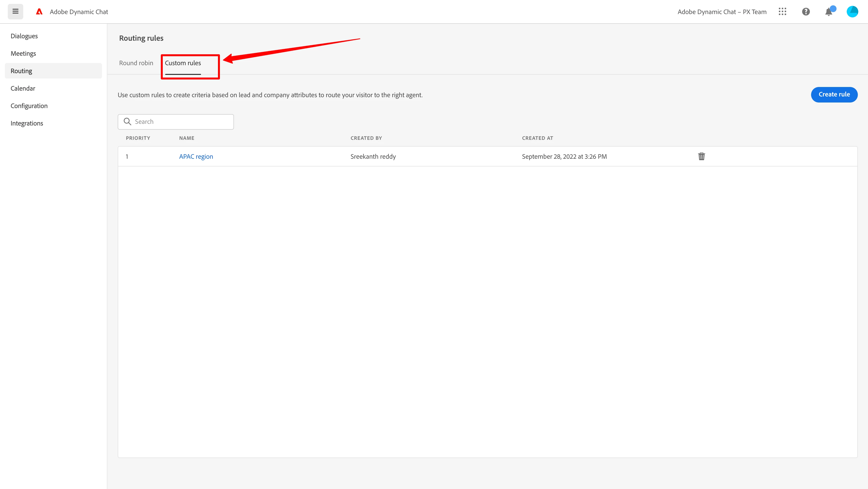This screenshot has width=868, height=489.
Task: Navigate to Integrations in sidebar
Action: [x=27, y=123]
